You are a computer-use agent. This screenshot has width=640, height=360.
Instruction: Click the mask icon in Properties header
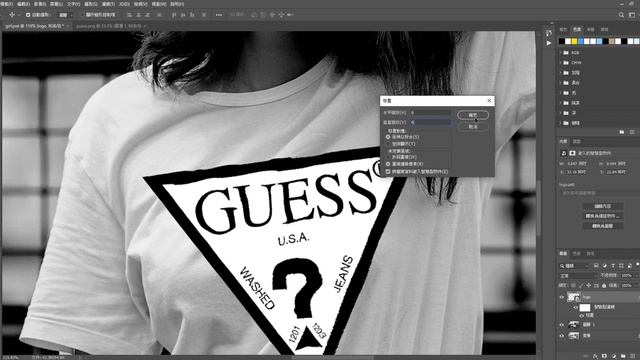point(572,153)
